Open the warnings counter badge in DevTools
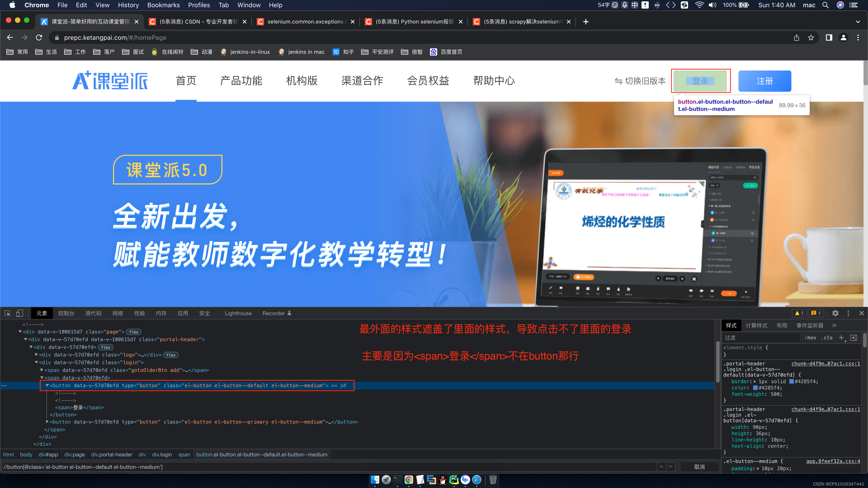This screenshot has height=488, width=868. tap(799, 313)
